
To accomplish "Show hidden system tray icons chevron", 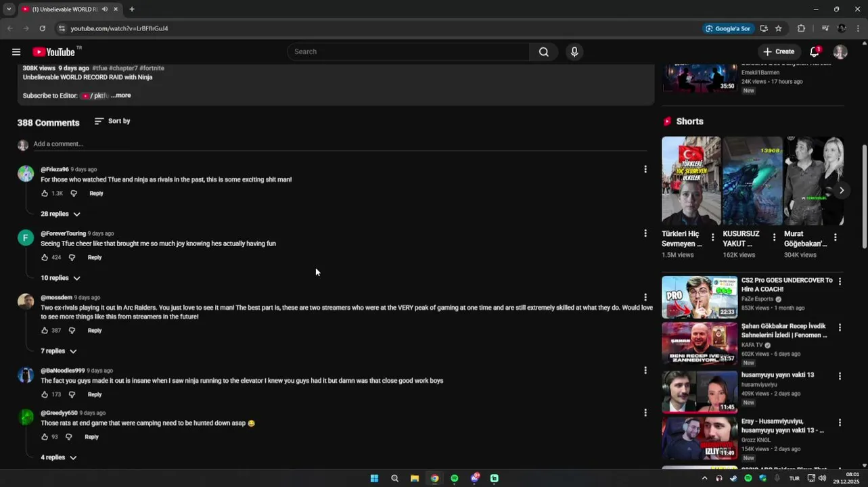I will [704, 478].
